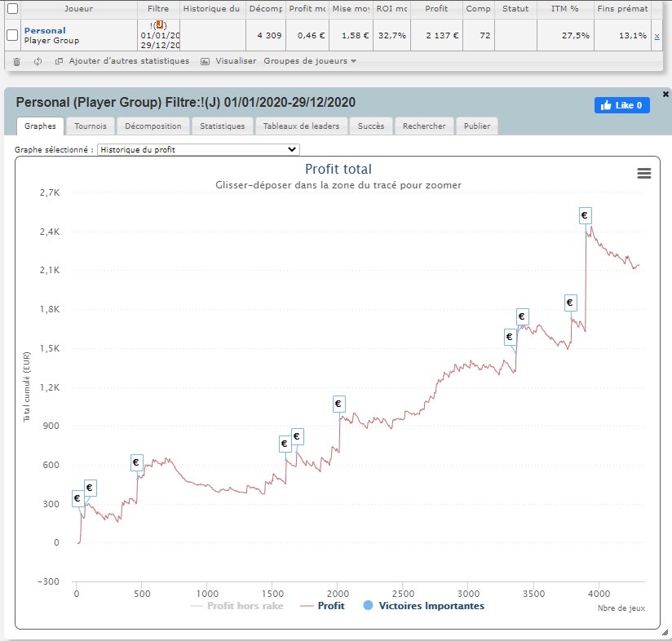Viewport: 672px width, 641px height.
Task: Open the Rechercher tab
Action: [x=424, y=126]
